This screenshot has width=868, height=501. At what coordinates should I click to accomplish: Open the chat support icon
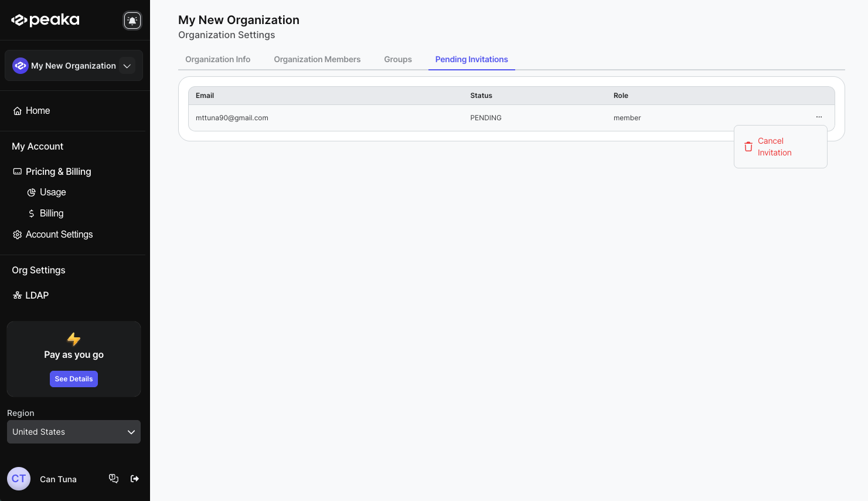pyautogui.click(x=114, y=479)
